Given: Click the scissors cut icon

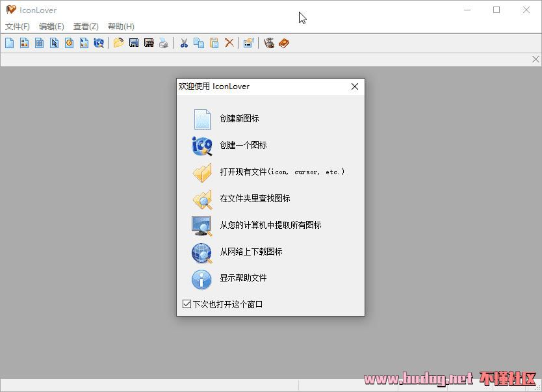Looking at the screenshot, I should [184, 43].
